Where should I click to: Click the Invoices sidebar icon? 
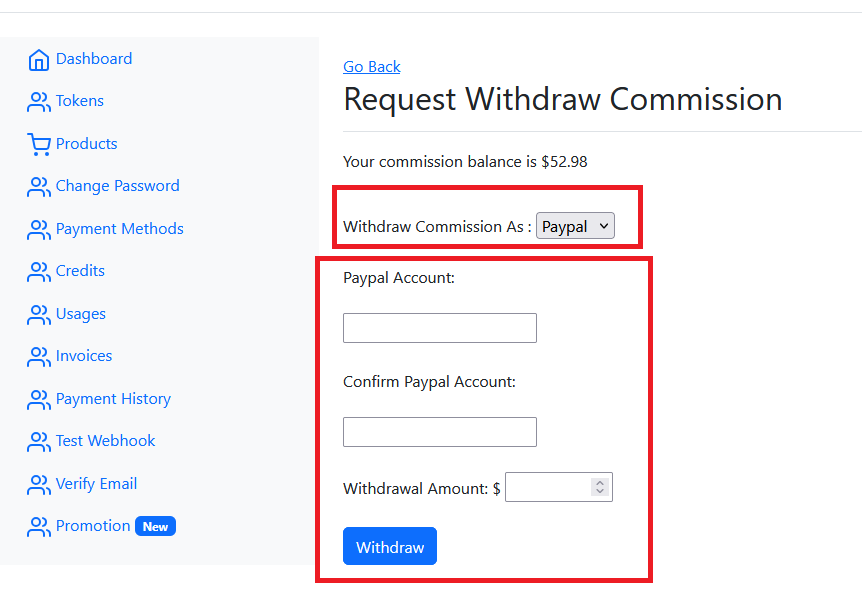(39, 357)
